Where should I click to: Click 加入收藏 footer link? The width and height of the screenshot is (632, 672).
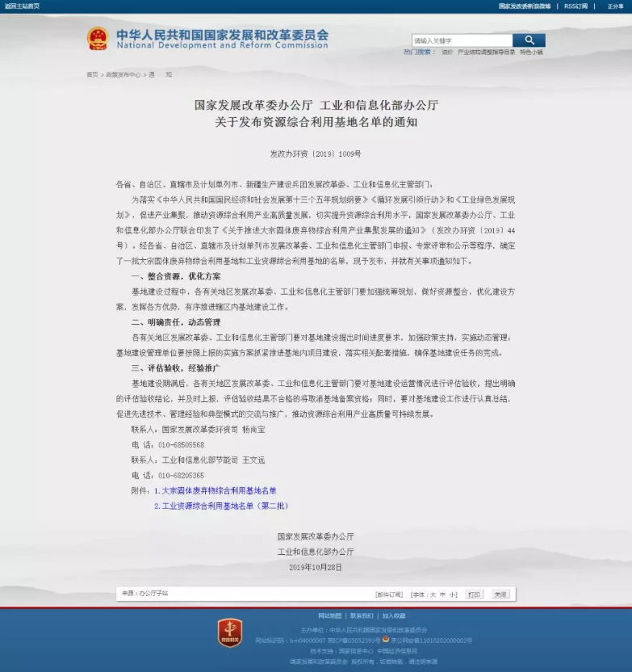coord(394,615)
